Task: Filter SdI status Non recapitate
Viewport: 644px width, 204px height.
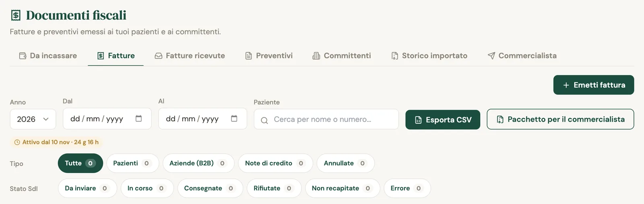Action: point(343,188)
